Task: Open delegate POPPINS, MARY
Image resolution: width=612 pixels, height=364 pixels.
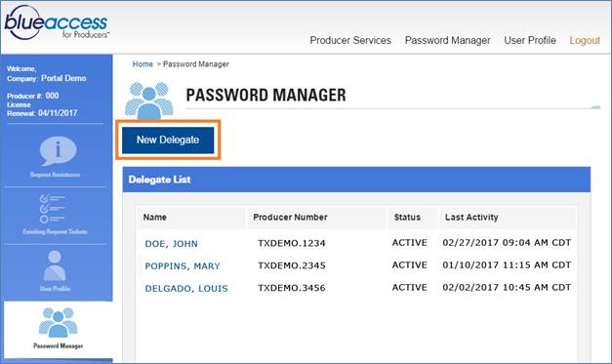Action: (x=183, y=265)
